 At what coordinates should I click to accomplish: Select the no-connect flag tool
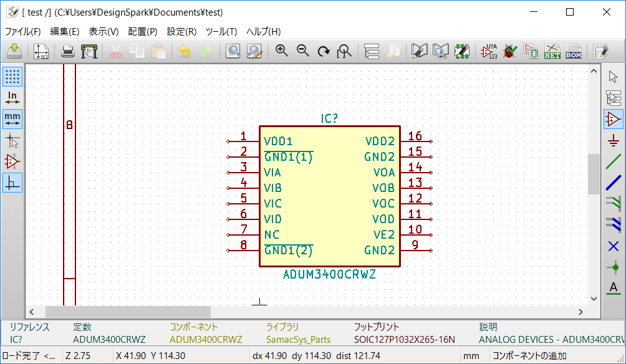click(614, 246)
